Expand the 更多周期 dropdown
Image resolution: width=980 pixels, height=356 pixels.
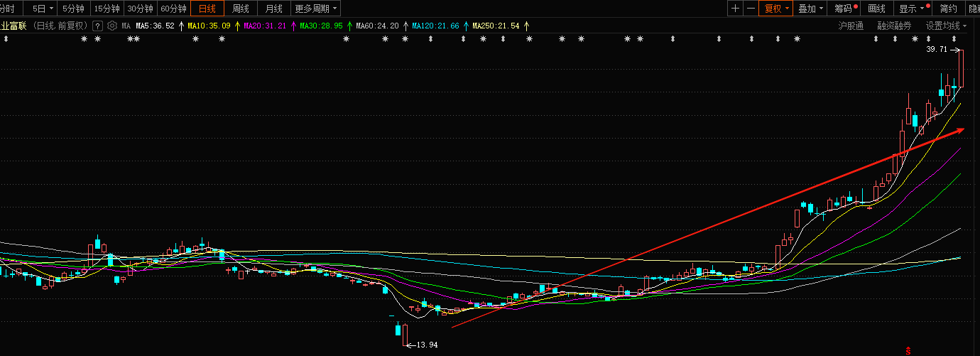click(x=316, y=9)
